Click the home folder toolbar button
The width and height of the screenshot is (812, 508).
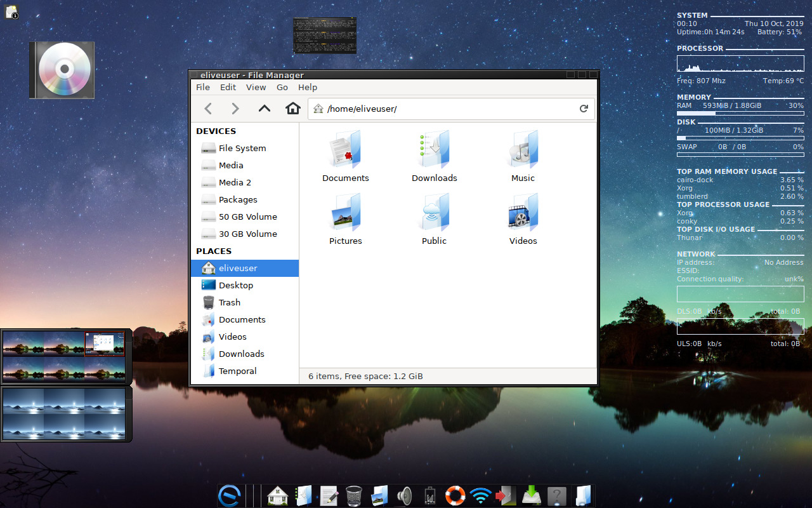pos(292,109)
